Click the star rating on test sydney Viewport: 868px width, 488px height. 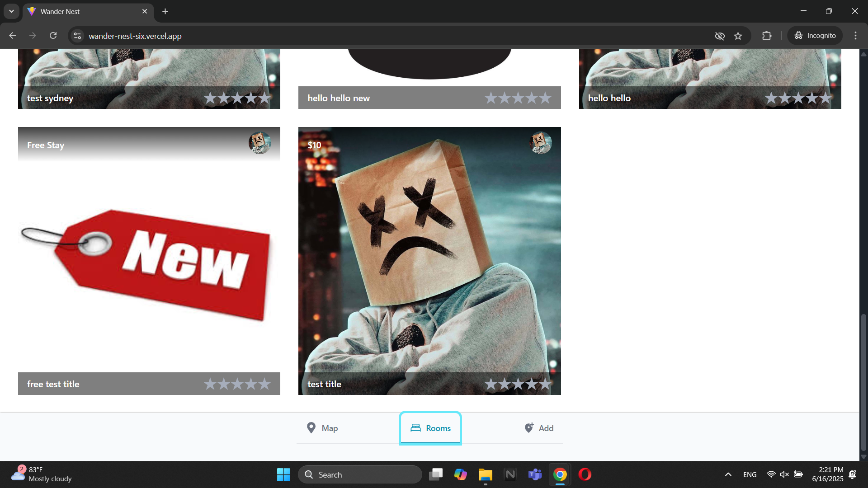(237, 98)
